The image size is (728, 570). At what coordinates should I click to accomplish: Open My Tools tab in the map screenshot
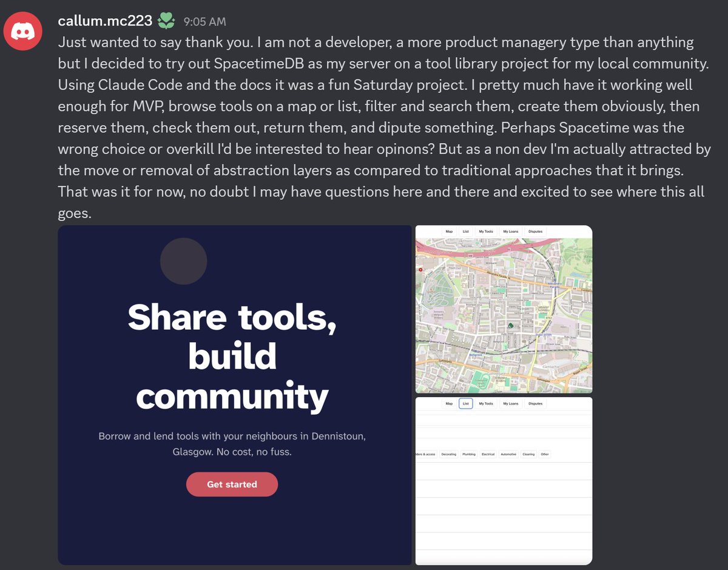485,231
